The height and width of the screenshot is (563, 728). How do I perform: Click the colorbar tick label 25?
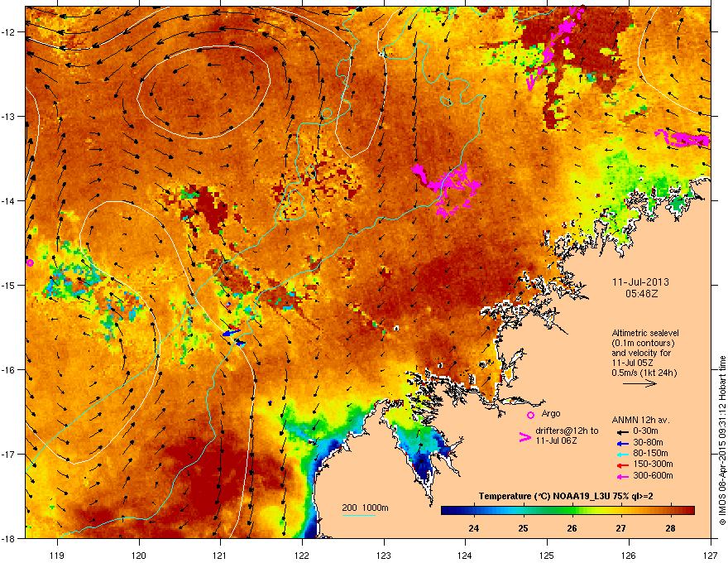tap(523, 528)
